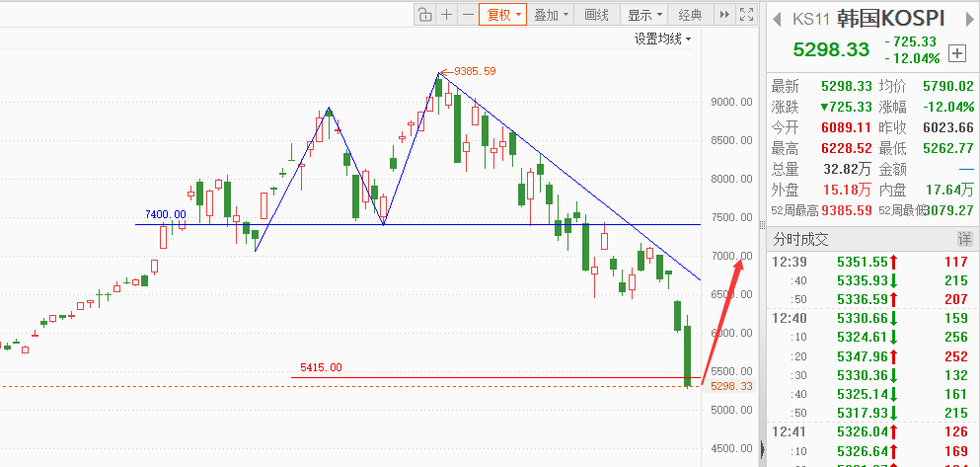
Task: Open 详 detail button in 分时成交
Action: [965, 238]
